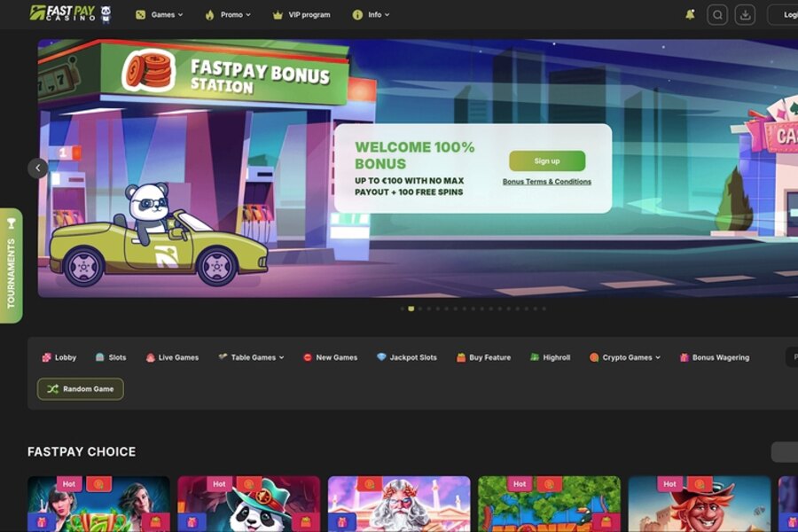The height and width of the screenshot is (532, 798).
Task: Click the Table Games cards icon
Action: coord(223,356)
